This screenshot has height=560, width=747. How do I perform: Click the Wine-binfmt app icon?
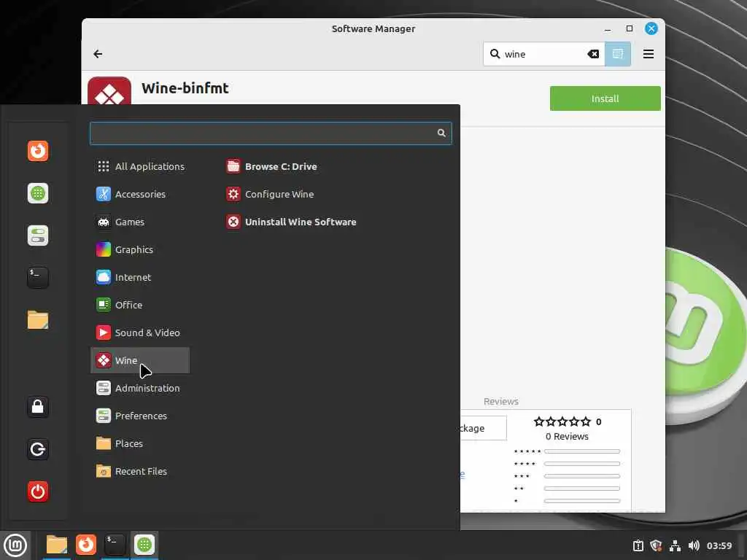pyautogui.click(x=109, y=91)
